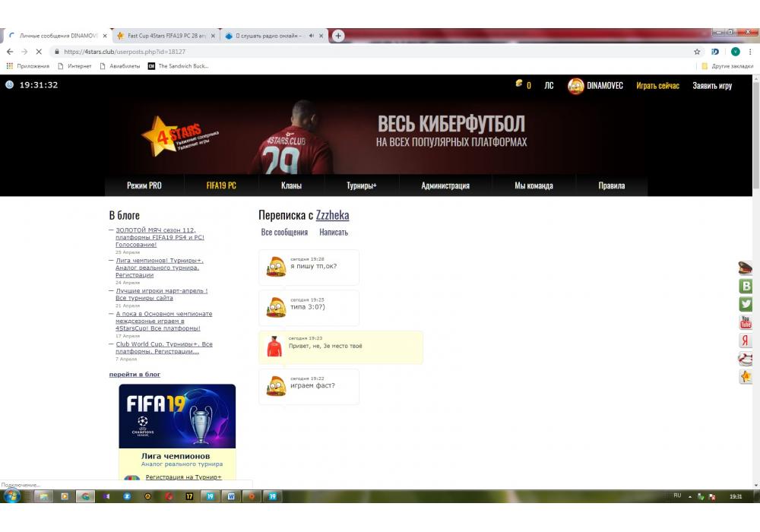Open the Chrome three-dot menu

[x=752, y=52]
